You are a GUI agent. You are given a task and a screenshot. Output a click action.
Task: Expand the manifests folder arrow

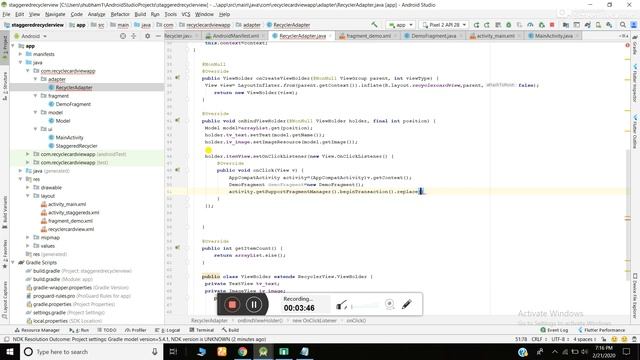[20, 54]
